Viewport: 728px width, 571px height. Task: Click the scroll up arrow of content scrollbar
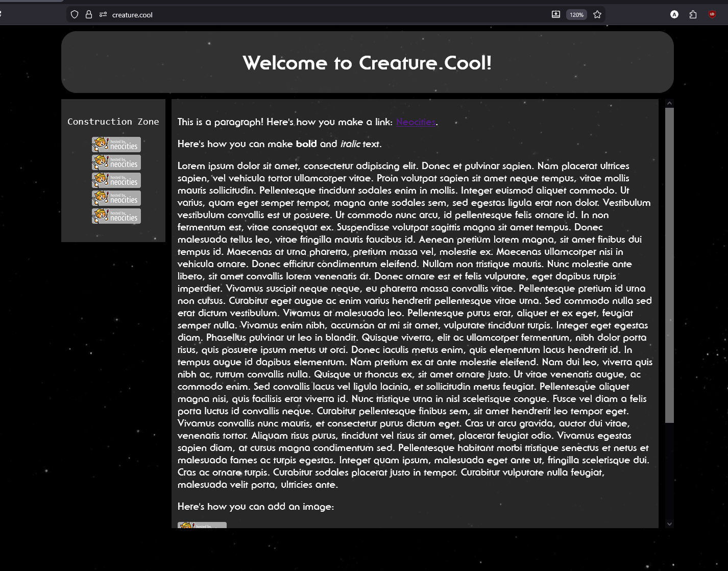(x=669, y=103)
